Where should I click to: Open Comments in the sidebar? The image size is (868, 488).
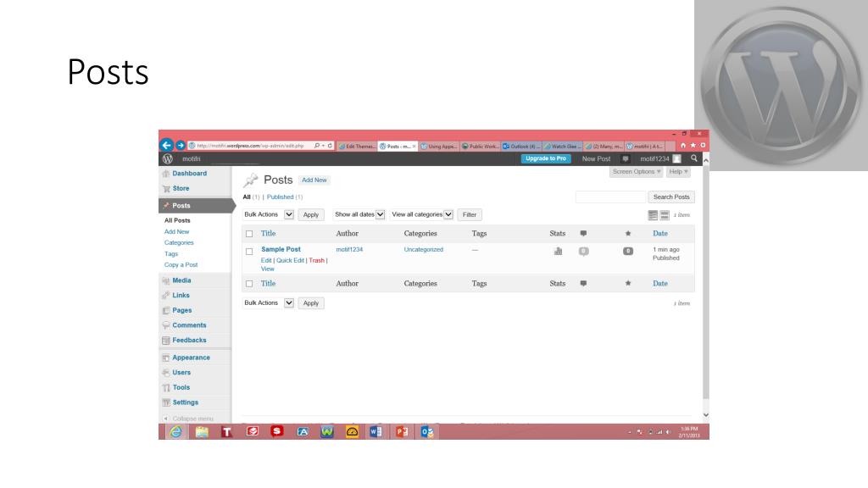tap(189, 325)
